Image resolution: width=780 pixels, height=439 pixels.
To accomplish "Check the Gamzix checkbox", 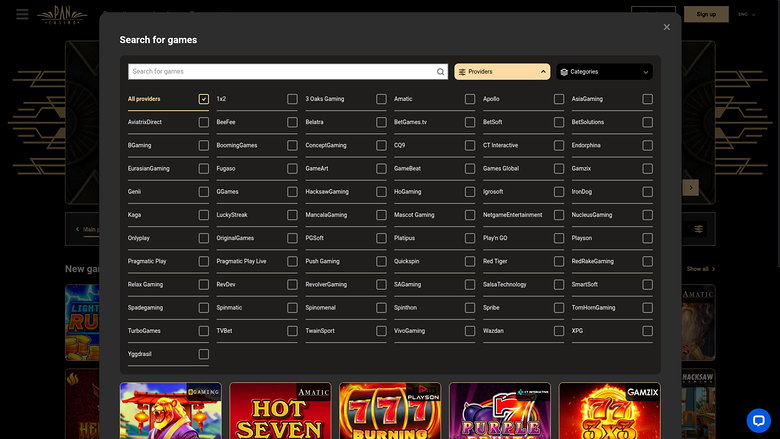I will [647, 169].
